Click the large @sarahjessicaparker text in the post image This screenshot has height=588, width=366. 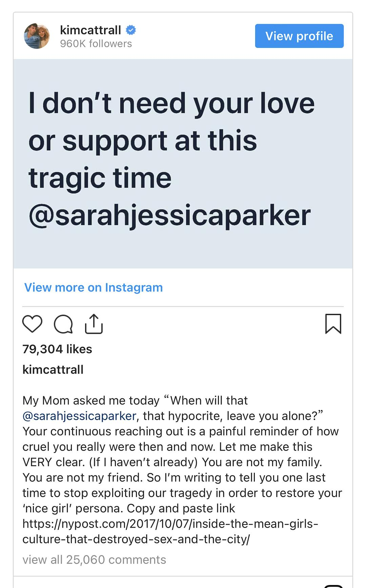(170, 216)
